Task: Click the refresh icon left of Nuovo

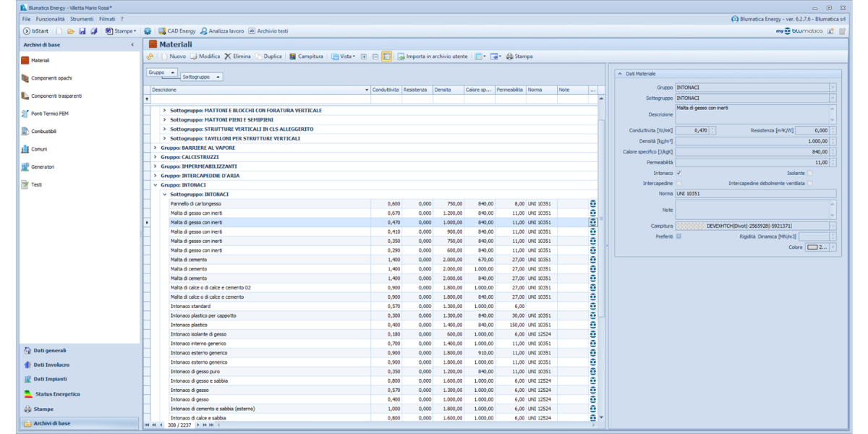Action: point(150,56)
